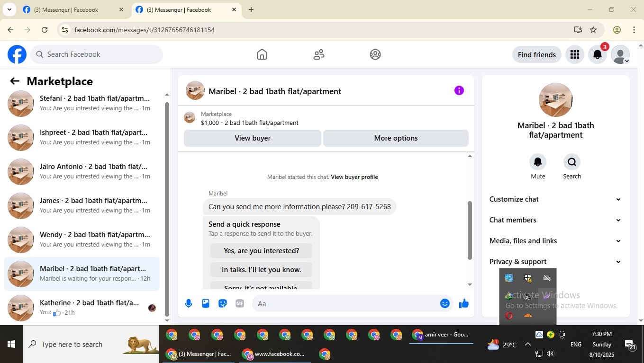Open Jairo Antonio conversation
Image resolution: width=644 pixels, height=363 pixels.
click(x=82, y=171)
